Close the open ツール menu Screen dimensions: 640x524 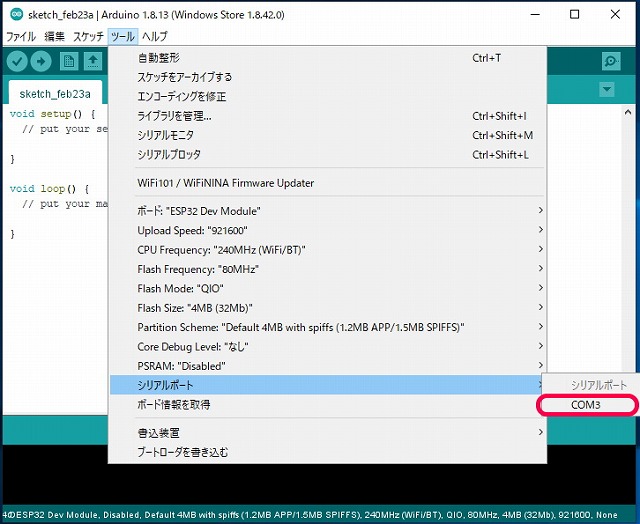pos(123,36)
